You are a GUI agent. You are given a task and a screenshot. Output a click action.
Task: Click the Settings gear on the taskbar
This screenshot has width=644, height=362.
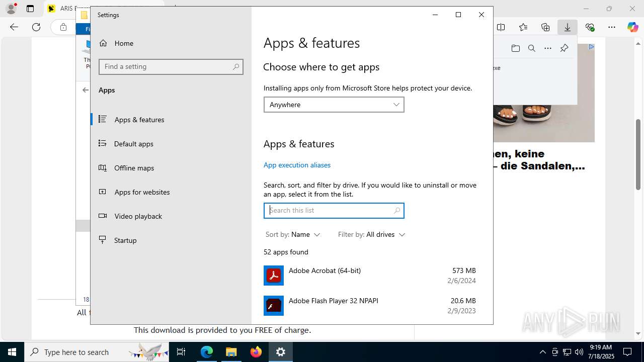281,352
